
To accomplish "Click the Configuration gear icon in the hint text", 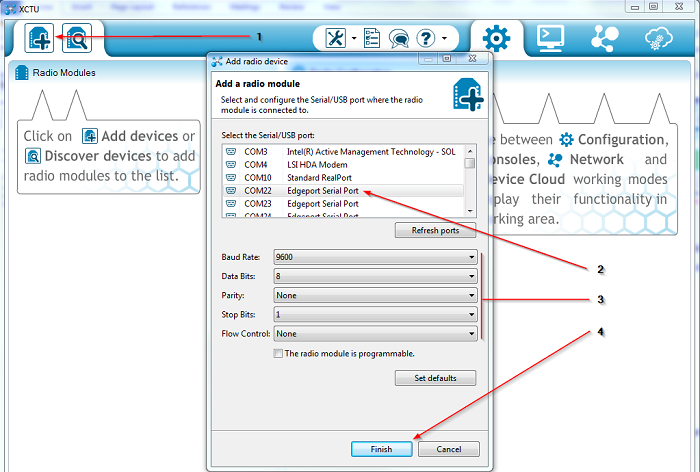I will [567, 139].
